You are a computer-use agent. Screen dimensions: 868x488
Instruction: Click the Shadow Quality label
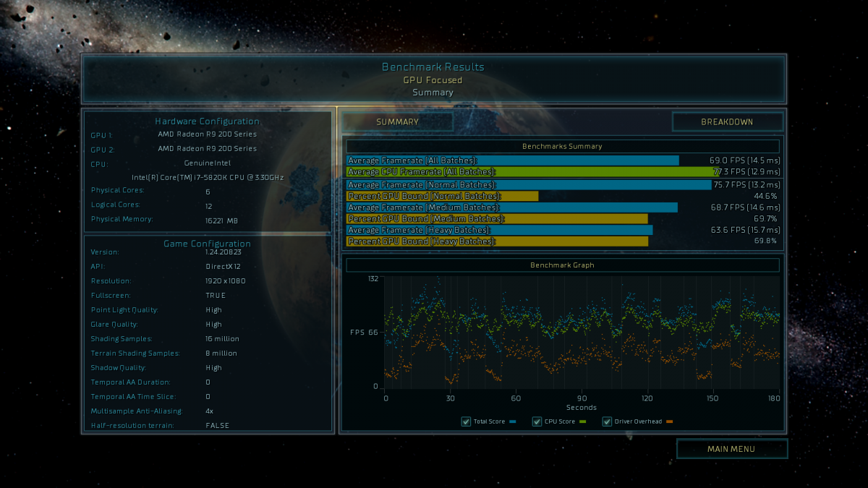(x=118, y=368)
